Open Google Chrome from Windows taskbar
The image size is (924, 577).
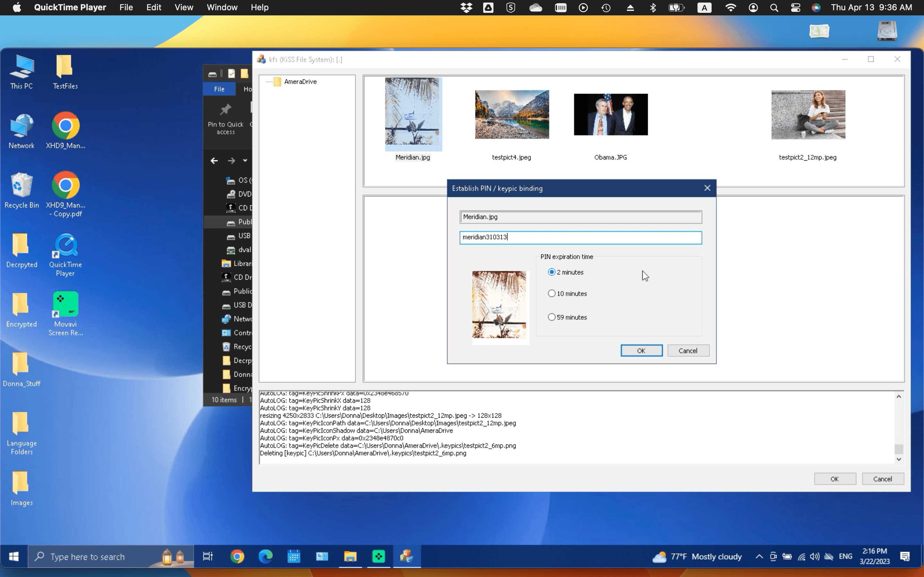pos(237,556)
